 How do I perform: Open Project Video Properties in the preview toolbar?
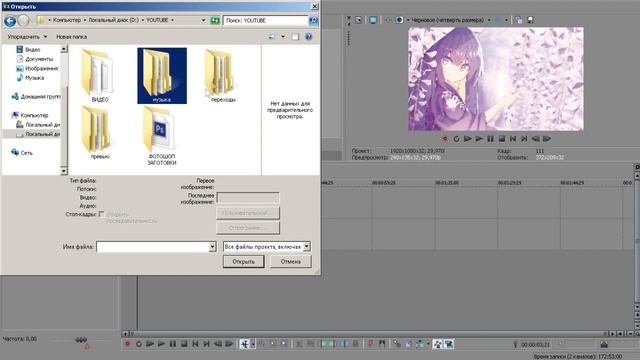coord(358,20)
